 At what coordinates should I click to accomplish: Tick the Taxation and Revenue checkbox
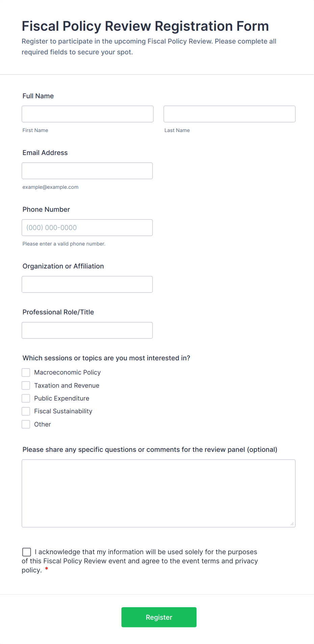pos(26,385)
